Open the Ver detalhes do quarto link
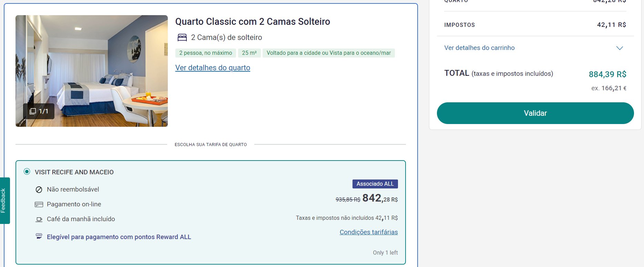This screenshot has width=644, height=267. (213, 68)
